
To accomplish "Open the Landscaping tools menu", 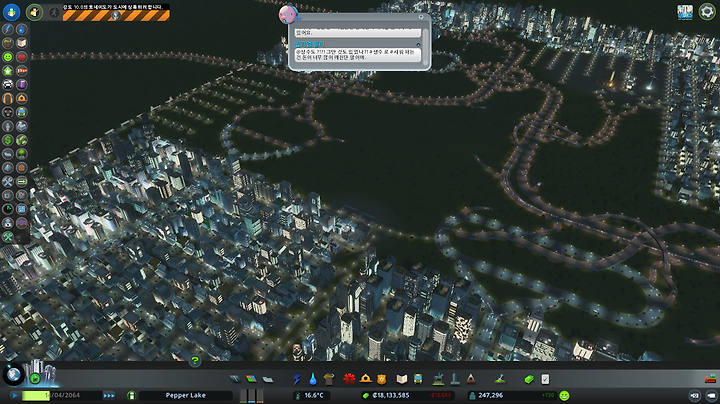I will [501, 379].
